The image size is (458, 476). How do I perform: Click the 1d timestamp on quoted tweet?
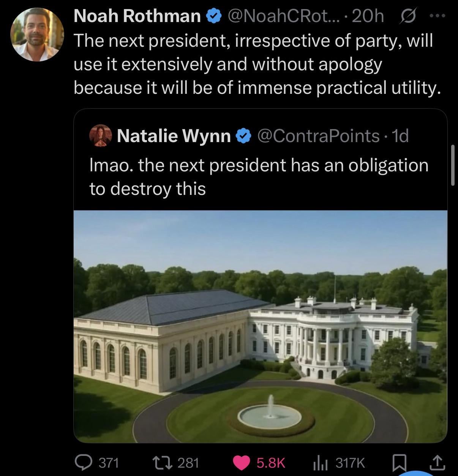click(x=400, y=136)
